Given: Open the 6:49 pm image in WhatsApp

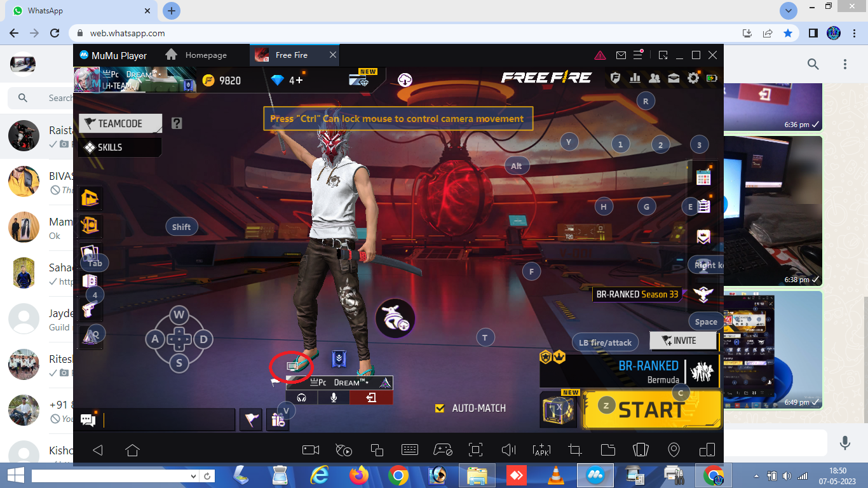Looking at the screenshot, I should click(773, 349).
